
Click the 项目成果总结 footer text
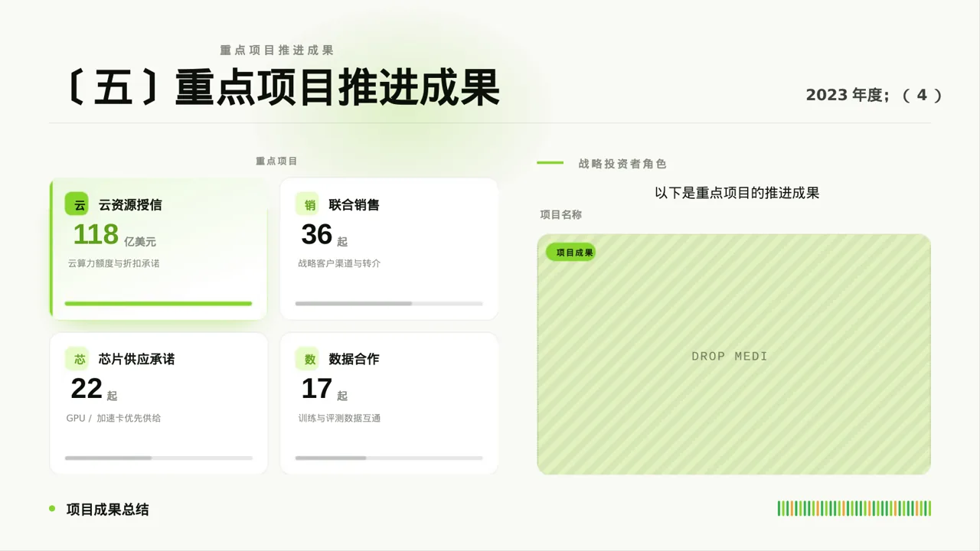pos(107,510)
